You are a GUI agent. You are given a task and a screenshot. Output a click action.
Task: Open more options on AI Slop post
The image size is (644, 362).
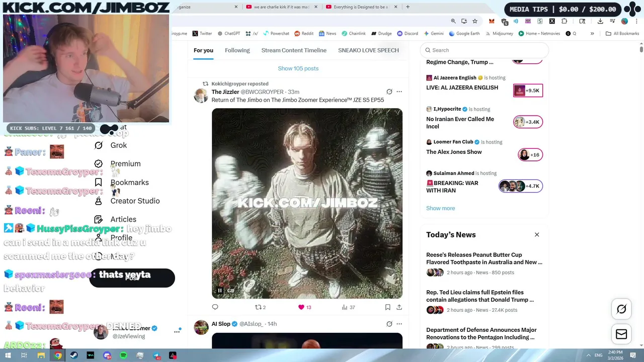(x=399, y=324)
